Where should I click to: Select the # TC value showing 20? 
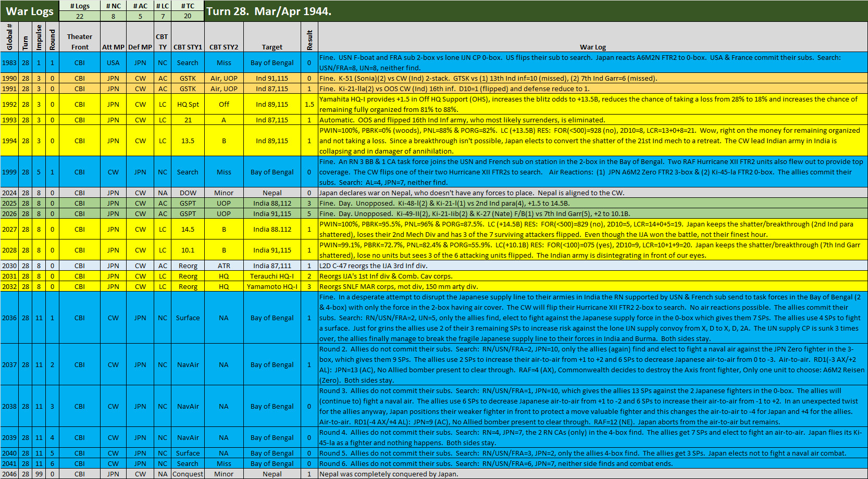click(x=187, y=15)
